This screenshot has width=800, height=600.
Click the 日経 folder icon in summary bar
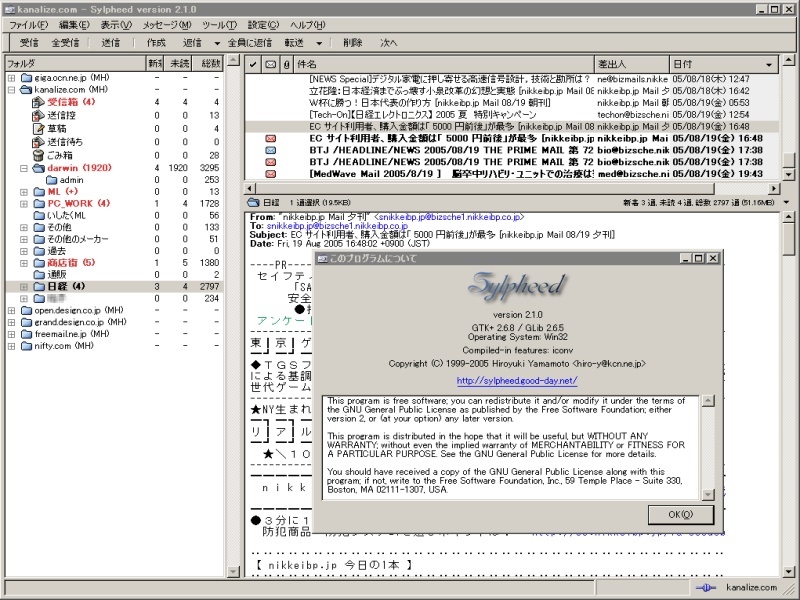[x=254, y=203]
